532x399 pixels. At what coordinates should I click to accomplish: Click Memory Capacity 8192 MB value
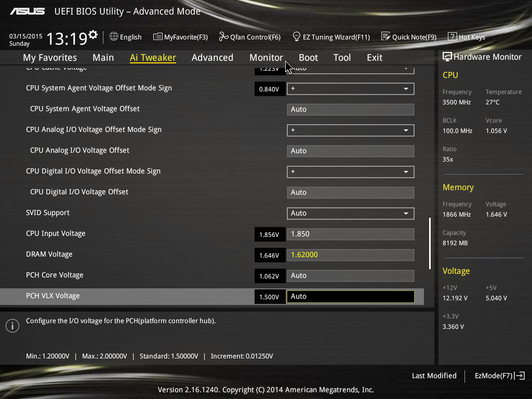coord(455,243)
